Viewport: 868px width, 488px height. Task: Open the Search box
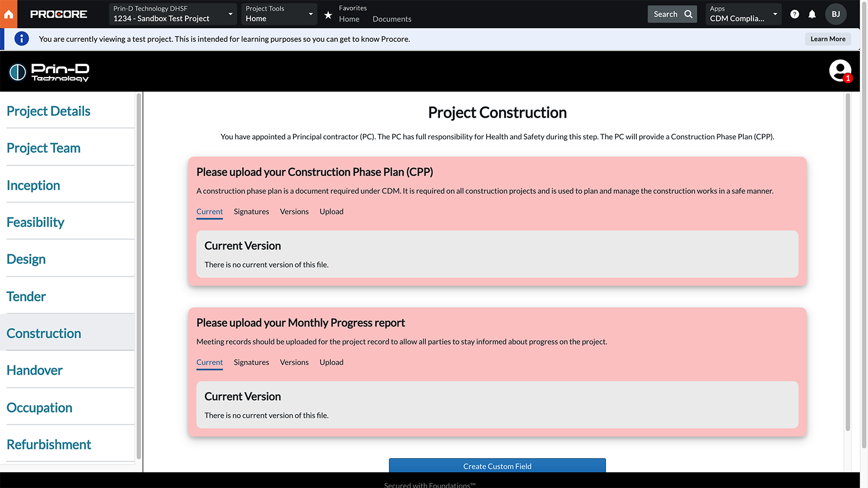point(672,14)
